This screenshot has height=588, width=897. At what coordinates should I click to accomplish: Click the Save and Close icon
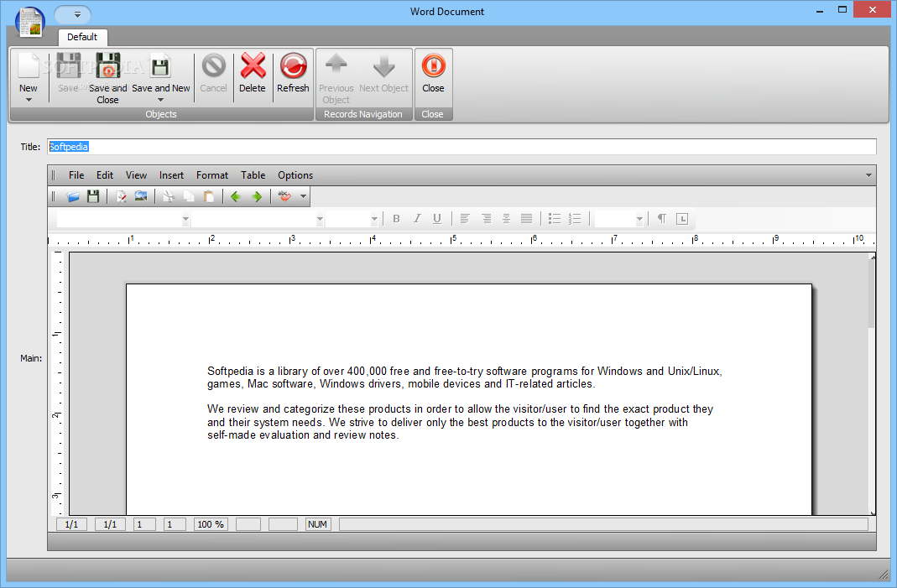tap(108, 65)
